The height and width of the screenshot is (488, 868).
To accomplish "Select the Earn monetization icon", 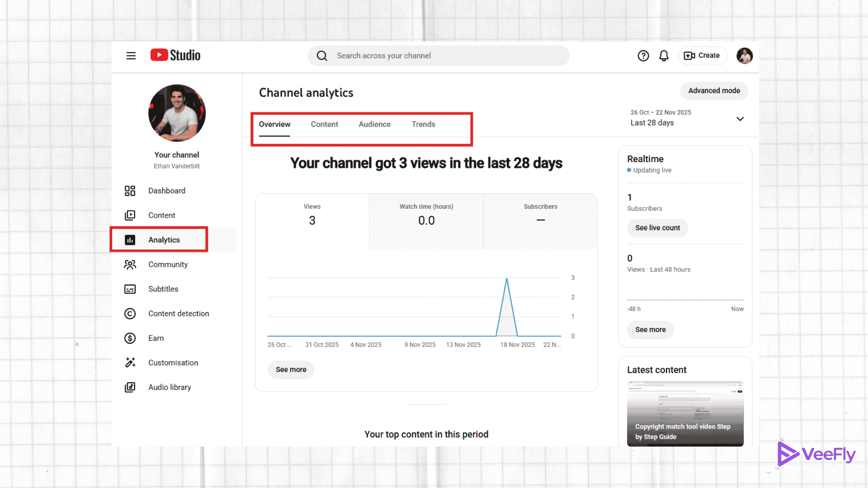I will point(130,338).
